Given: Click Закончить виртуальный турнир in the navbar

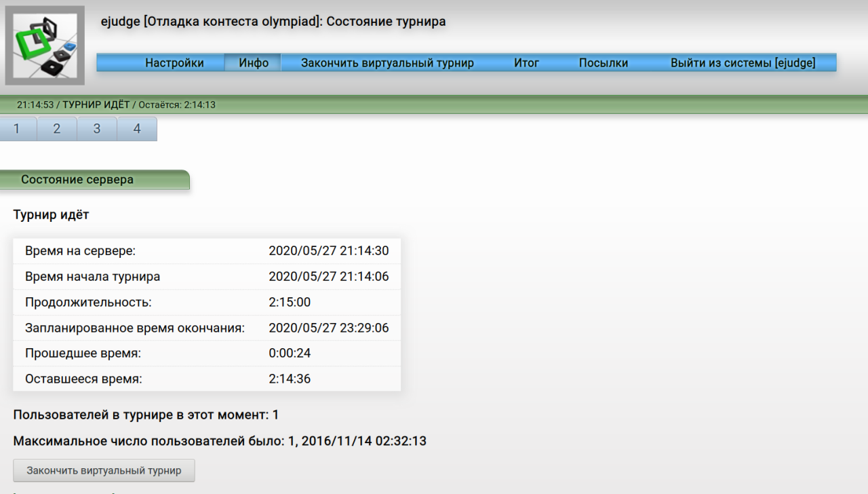Looking at the screenshot, I should (x=387, y=62).
